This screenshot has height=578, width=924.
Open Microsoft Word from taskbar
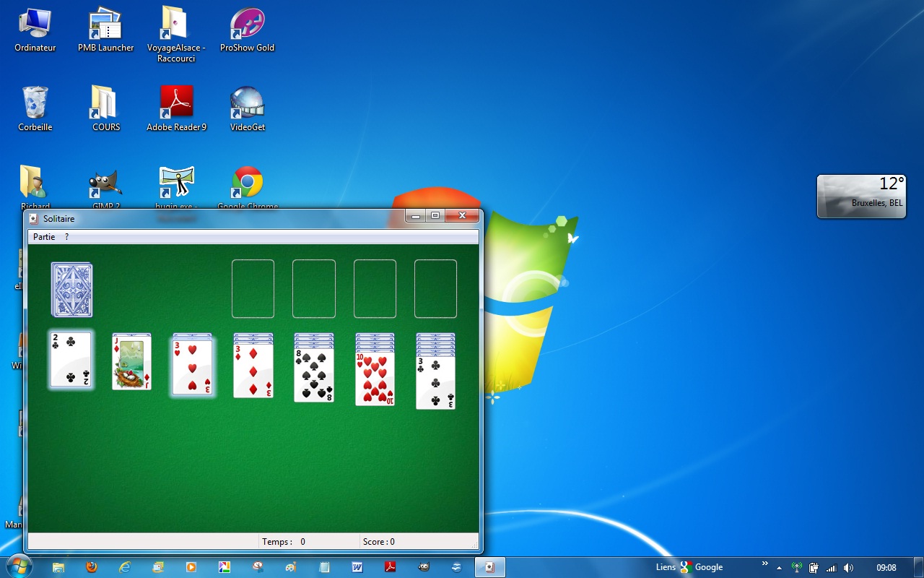(x=357, y=567)
